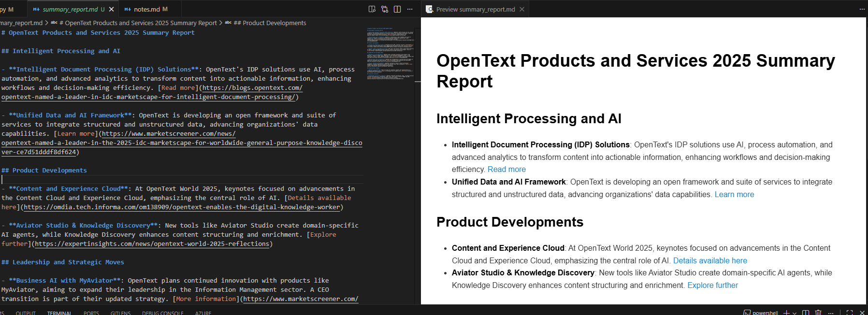Open the Read more link in preview
Screen dimensions: 868x315
point(506,170)
